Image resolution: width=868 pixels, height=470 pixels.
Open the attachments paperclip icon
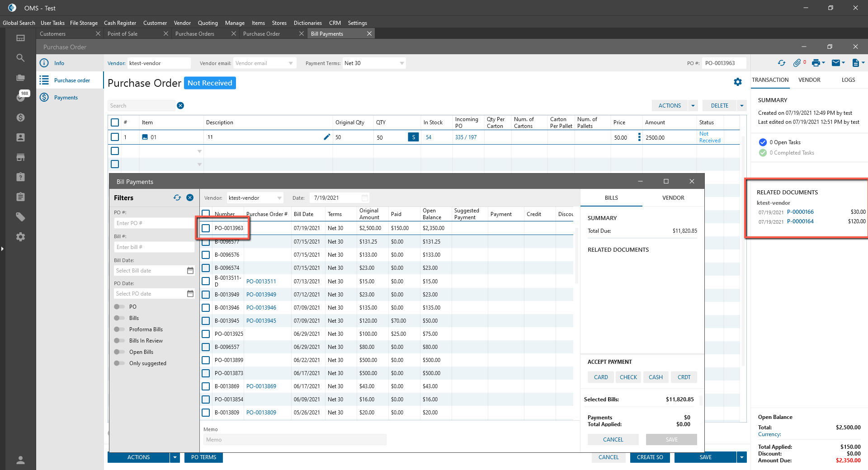797,63
